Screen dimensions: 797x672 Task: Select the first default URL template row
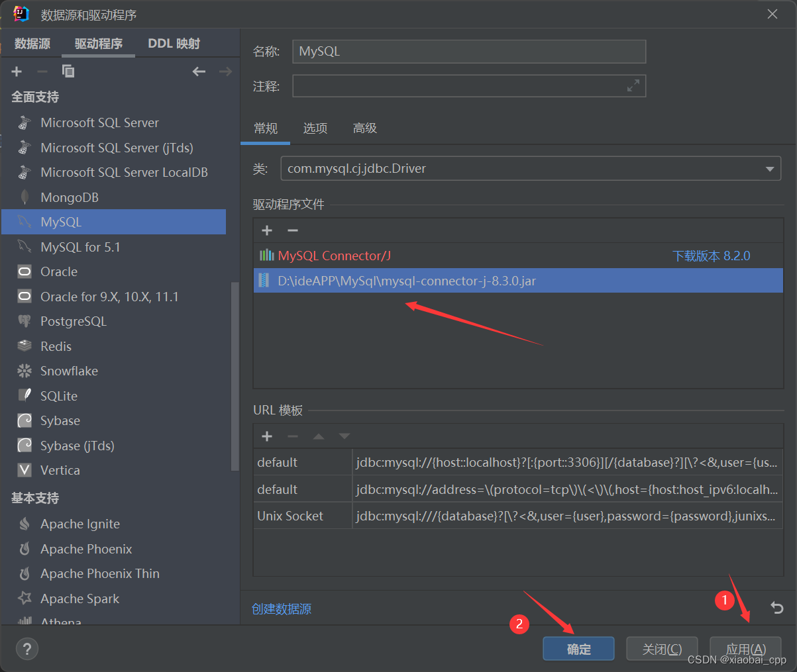click(518, 462)
